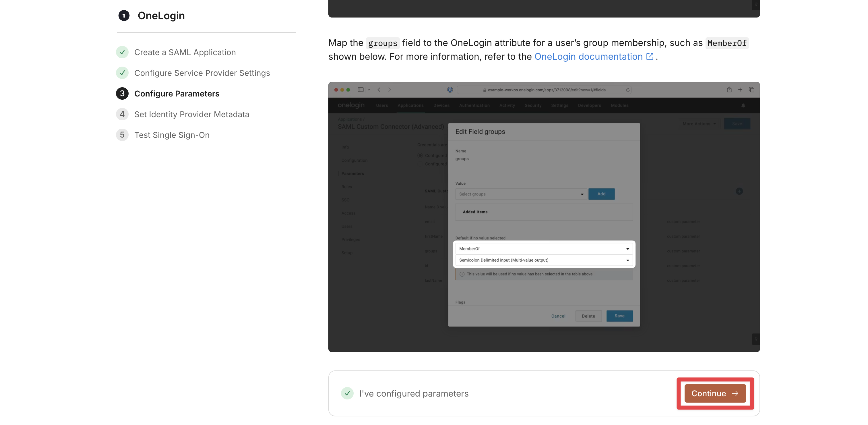Click the blue Add button in dialog

point(601,194)
